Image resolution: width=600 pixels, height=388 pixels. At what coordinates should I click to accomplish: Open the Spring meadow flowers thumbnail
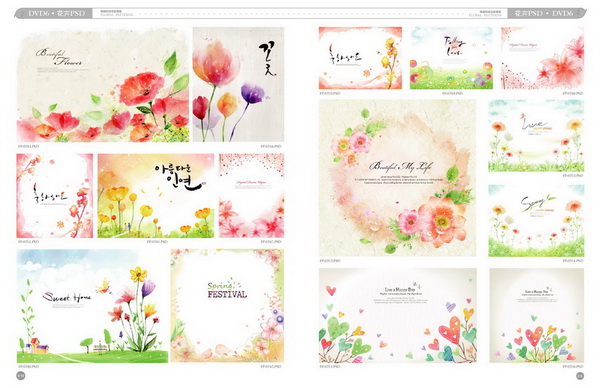coord(536,220)
